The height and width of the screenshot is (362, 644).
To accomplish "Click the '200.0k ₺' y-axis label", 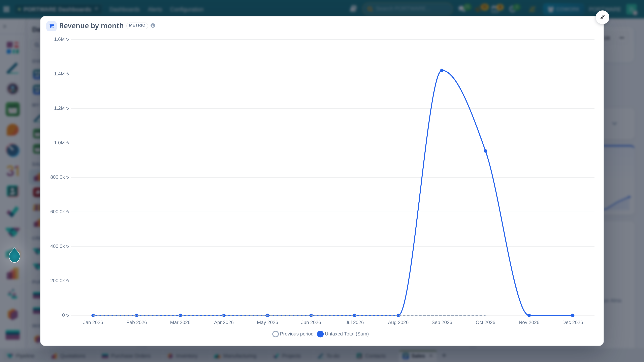I will click(60, 281).
